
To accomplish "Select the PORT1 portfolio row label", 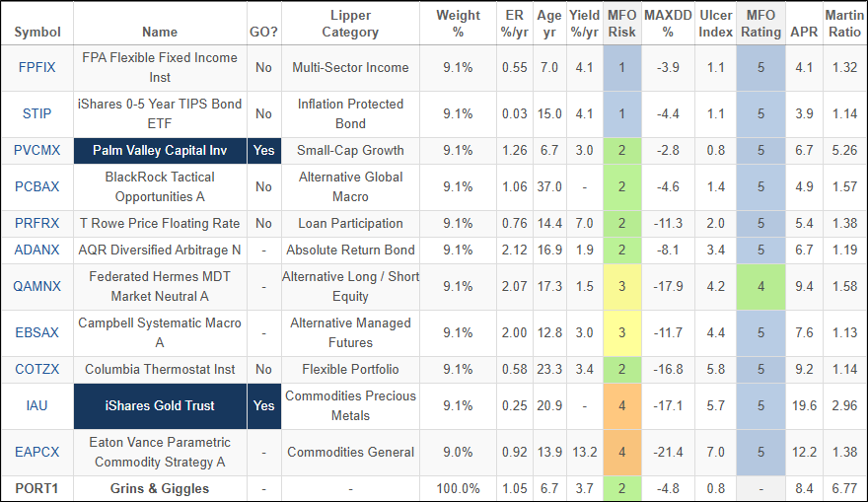I will tap(37, 488).
